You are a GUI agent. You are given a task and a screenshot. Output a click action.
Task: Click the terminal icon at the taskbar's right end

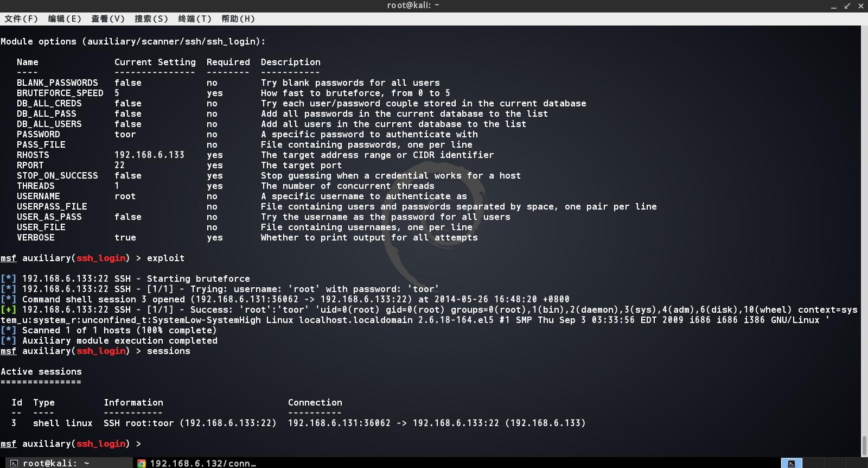[792, 463]
